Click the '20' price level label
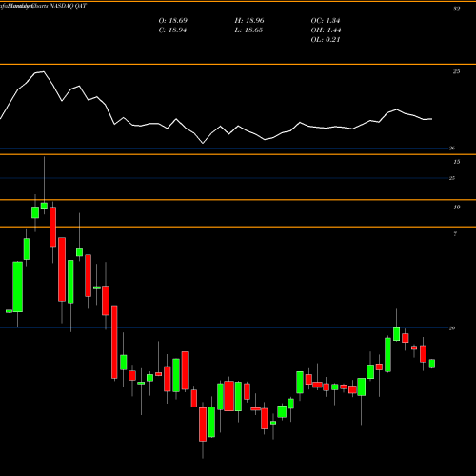 tap(452, 328)
